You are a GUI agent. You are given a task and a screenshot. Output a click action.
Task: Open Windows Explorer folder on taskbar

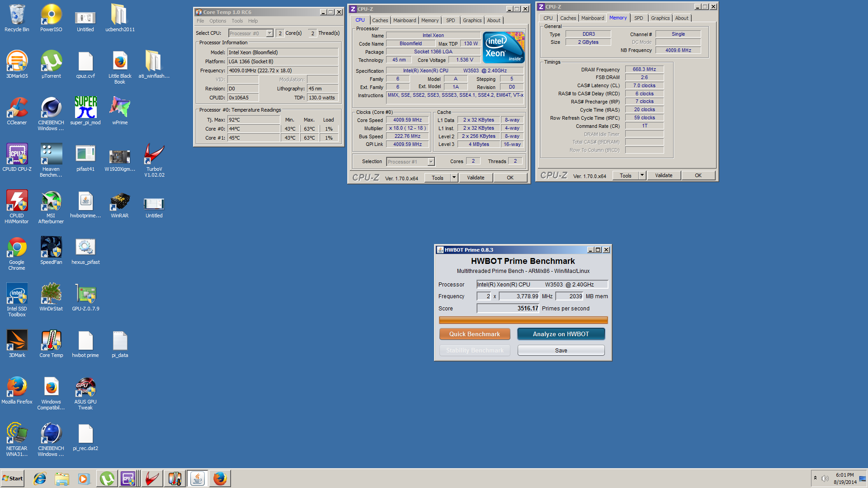(62, 479)
